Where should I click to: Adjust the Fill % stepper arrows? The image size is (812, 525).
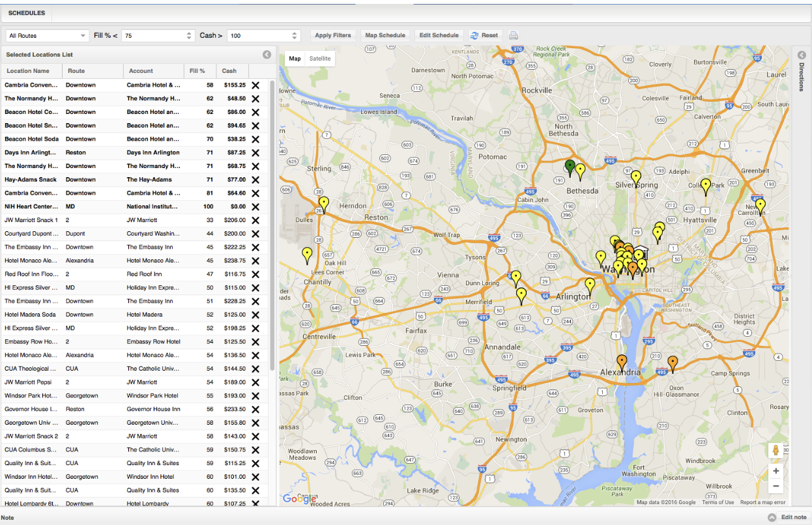pyautogui.click(x=190, y=36)
